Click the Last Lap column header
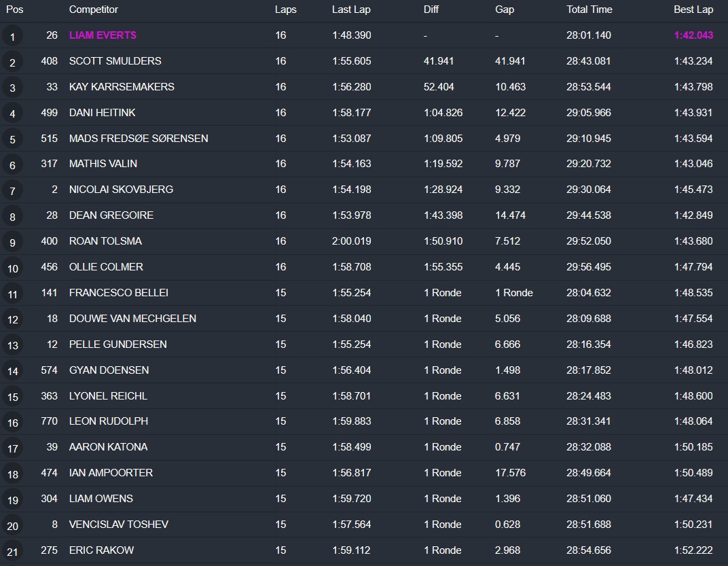The image size is (728, 566). (350, 10)
